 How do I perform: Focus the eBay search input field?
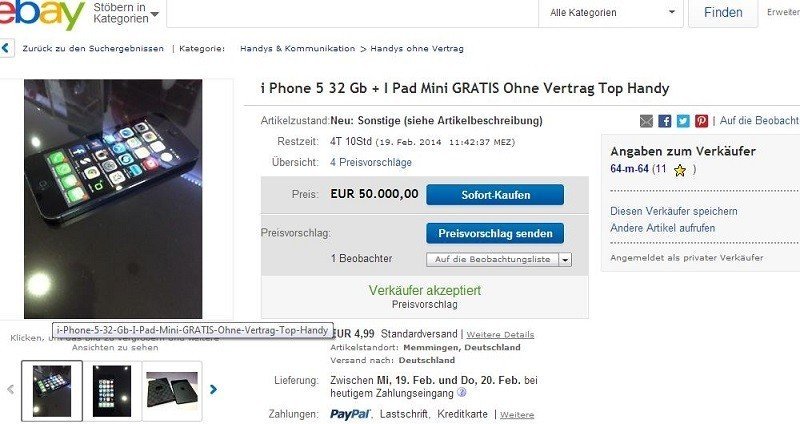(352, 13)
